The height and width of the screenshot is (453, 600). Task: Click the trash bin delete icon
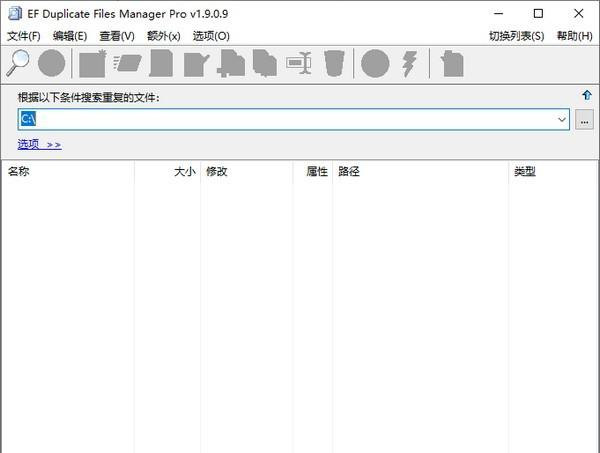click(x=334, y=63)
